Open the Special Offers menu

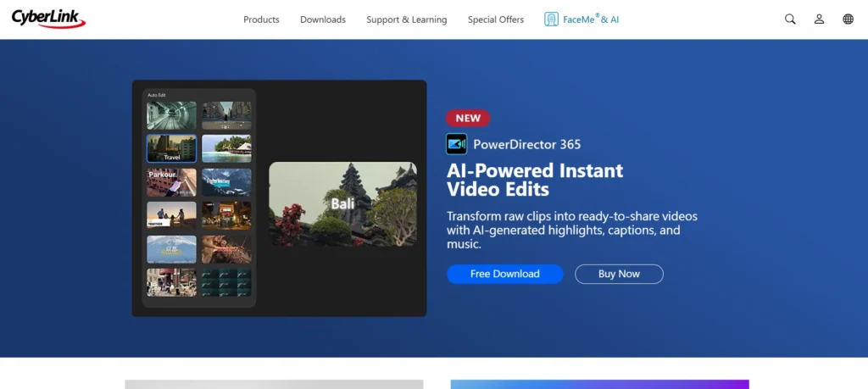pos(495,19)
